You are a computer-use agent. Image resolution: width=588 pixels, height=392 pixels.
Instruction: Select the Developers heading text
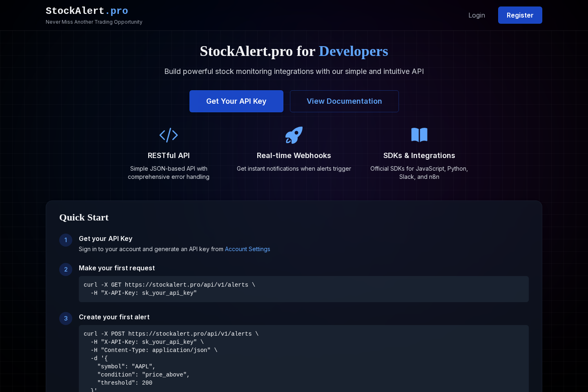click(354, 51)
